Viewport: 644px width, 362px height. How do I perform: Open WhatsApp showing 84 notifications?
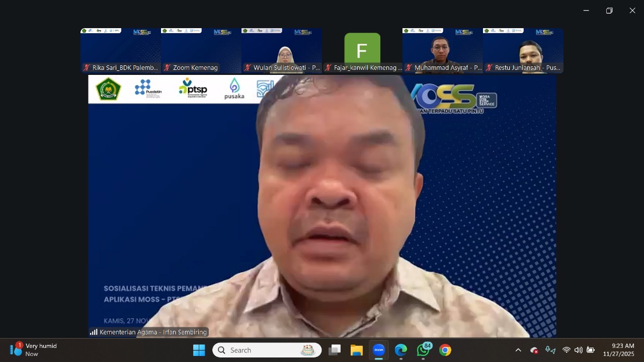click(423, 350)
